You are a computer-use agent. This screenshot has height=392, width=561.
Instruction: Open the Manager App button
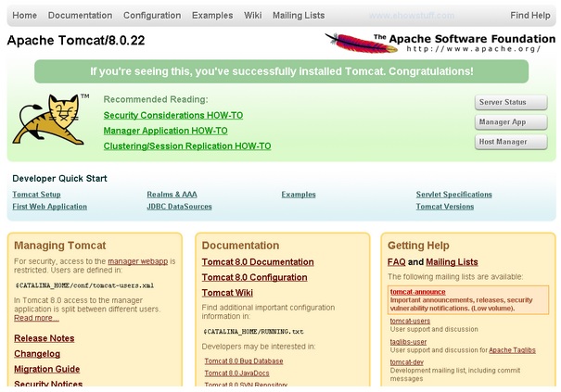[x=511, y=122]
